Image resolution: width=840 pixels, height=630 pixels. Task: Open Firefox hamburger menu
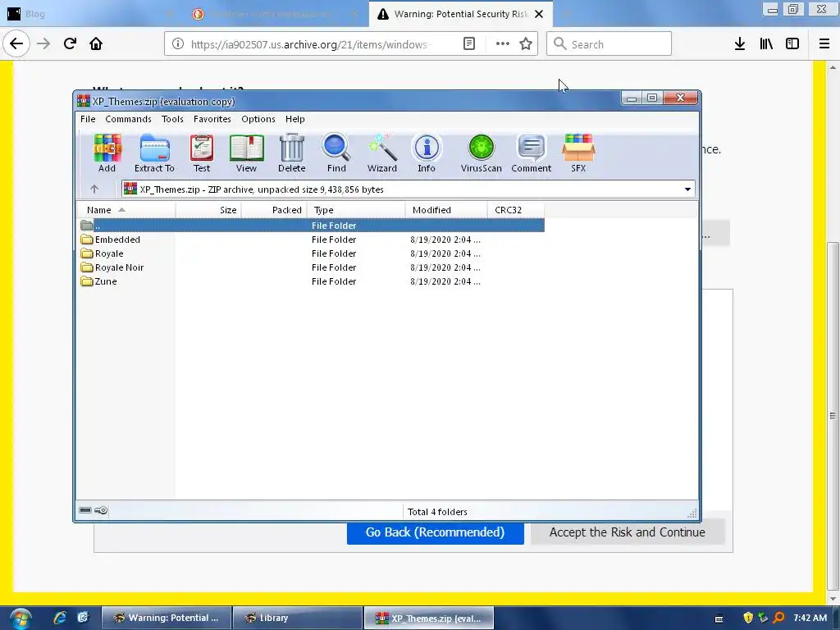tap(824, 44)
